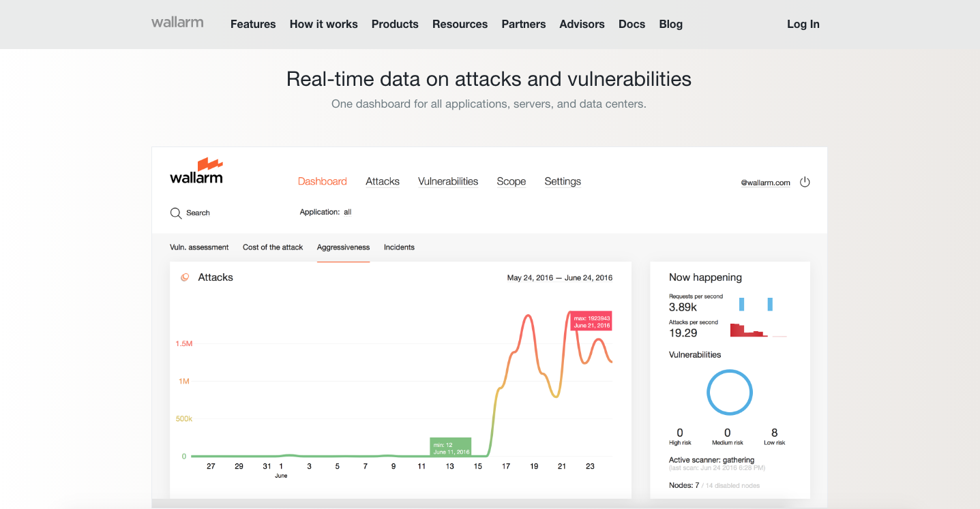Click the blue vulnerabilities donut chart
The image size is (980, 509).
[x=729, y=392]
